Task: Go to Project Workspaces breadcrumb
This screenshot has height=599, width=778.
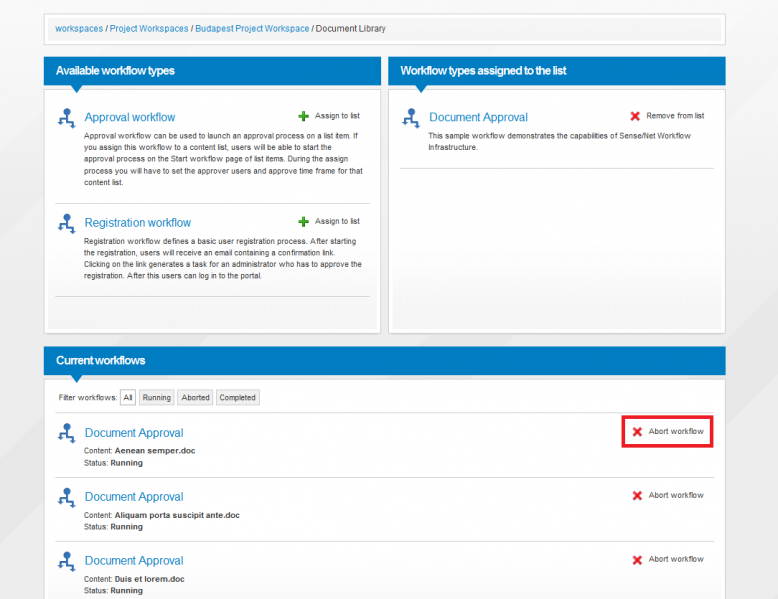Action: coord(149,29)
